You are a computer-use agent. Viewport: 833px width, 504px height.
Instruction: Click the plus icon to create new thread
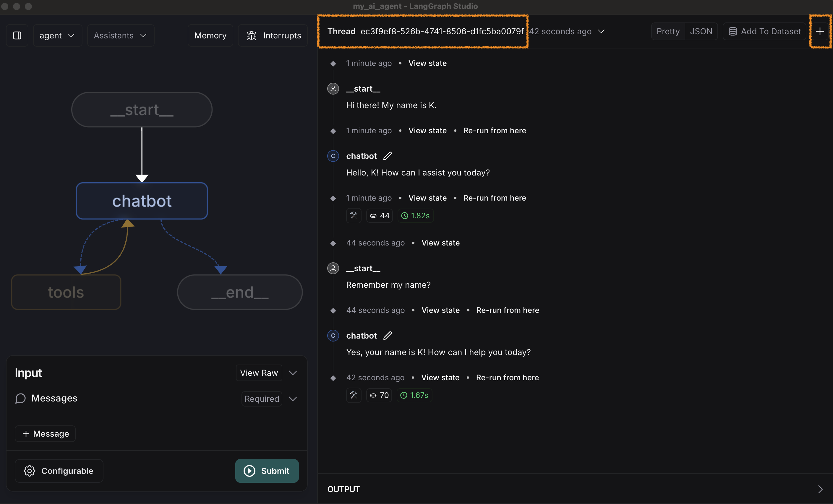point(820,31)
